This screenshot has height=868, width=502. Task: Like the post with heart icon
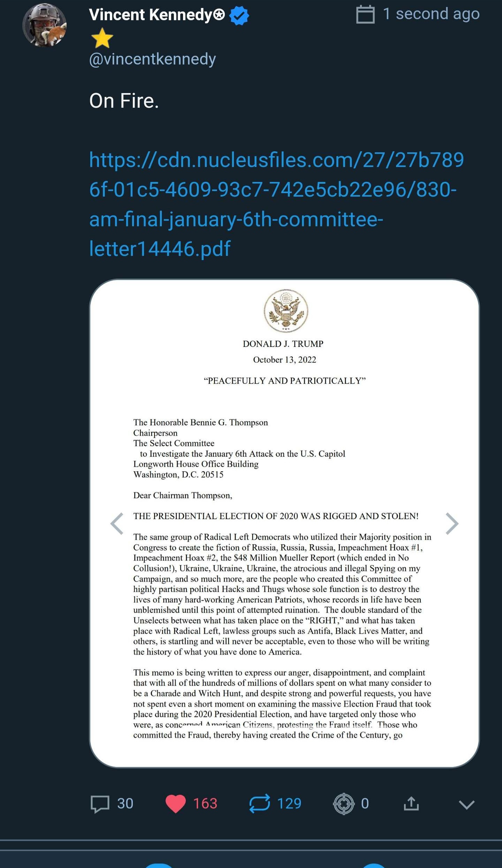pos(175,804)
